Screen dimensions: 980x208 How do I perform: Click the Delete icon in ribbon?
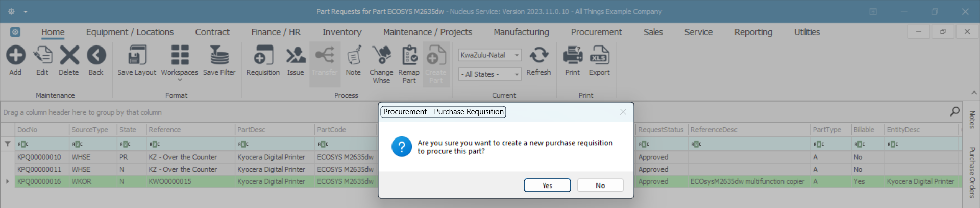coord(69,56)
